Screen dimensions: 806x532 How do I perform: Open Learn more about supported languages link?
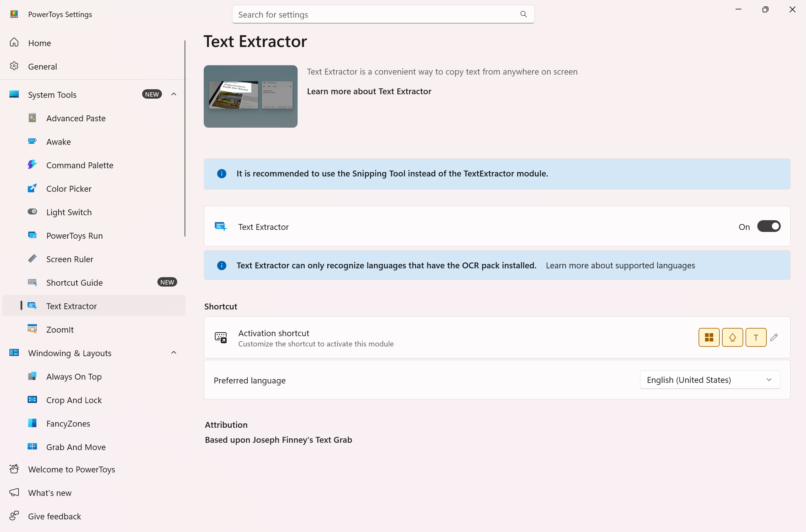620,265
